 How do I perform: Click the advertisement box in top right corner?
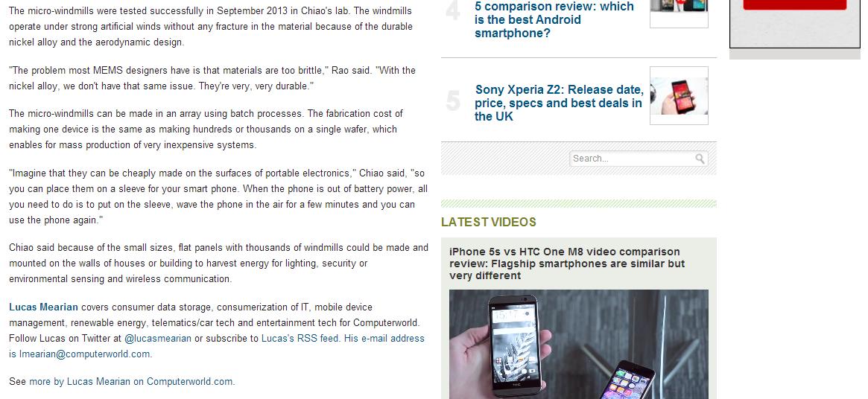tap(794, 24)
